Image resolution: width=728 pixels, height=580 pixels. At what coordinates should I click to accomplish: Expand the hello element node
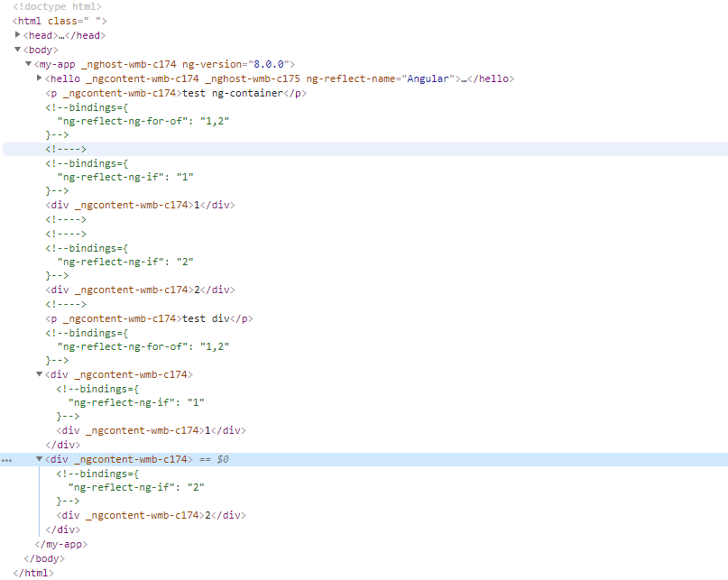tap(38, 78)
